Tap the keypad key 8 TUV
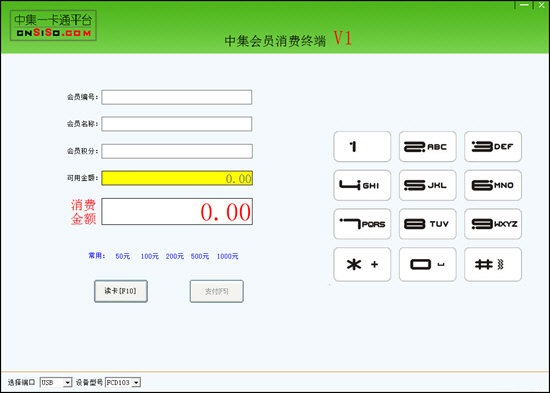Image resolution: width=550 pixels, height=393 pixels. (x=428, y=224)
